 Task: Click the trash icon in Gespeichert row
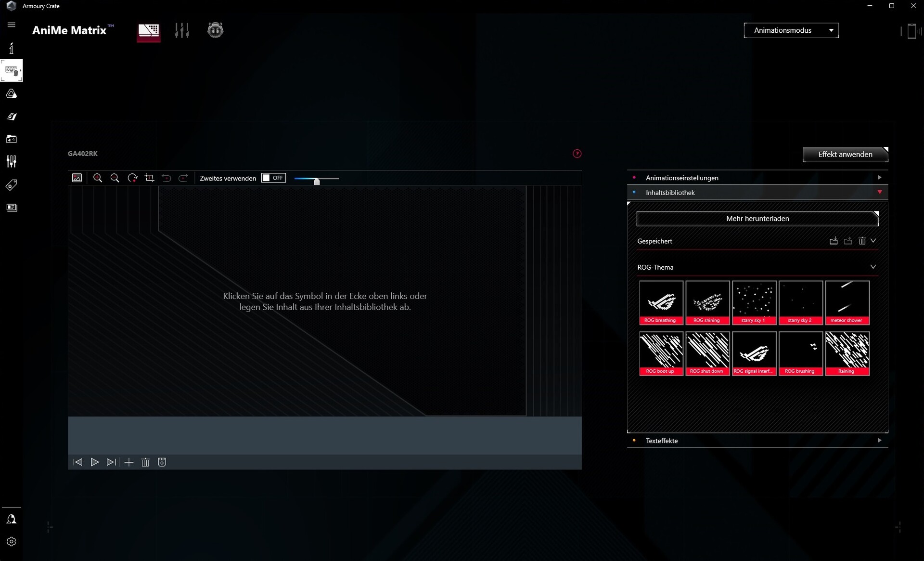coord(862,241)
